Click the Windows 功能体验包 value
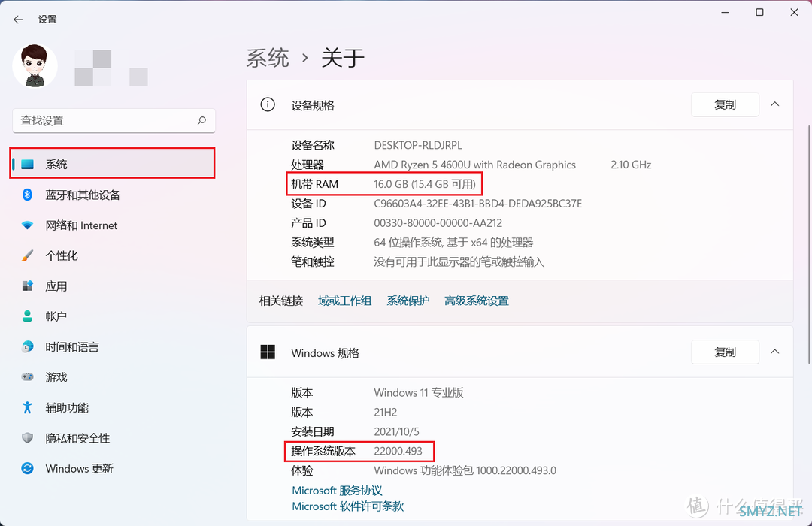812x526 pixels. point(465,470)
